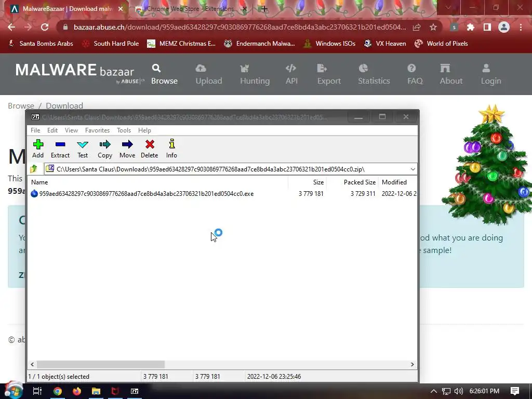Open Task View on the taskbar
The width and height of the screenshot is (532, 399).
coord(37,391)
